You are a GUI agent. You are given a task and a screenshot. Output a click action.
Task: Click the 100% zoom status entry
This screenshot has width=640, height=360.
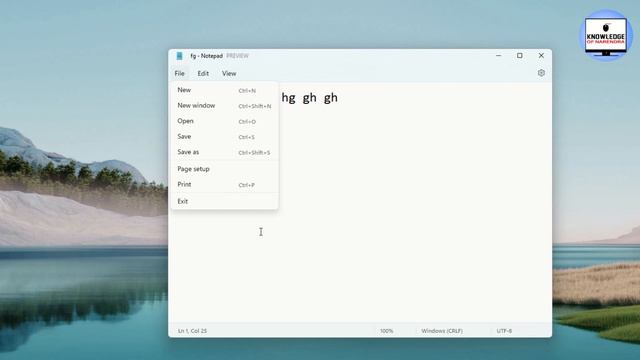coord(387,331)
